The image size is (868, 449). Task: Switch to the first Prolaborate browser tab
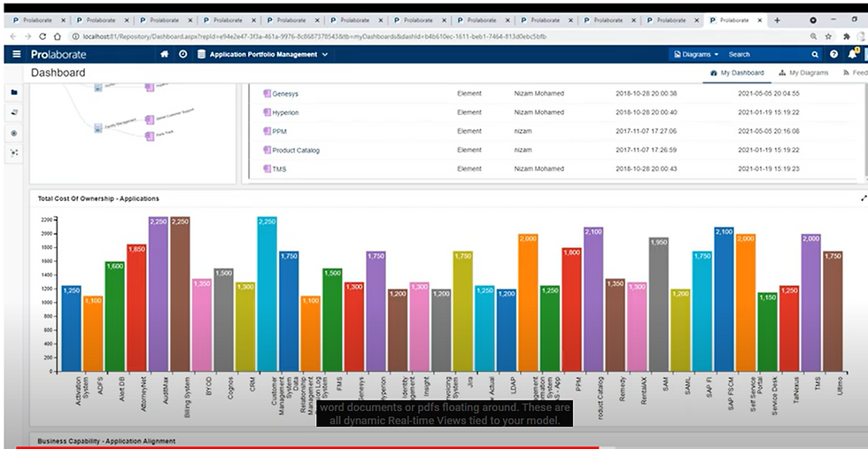point(37,20)
